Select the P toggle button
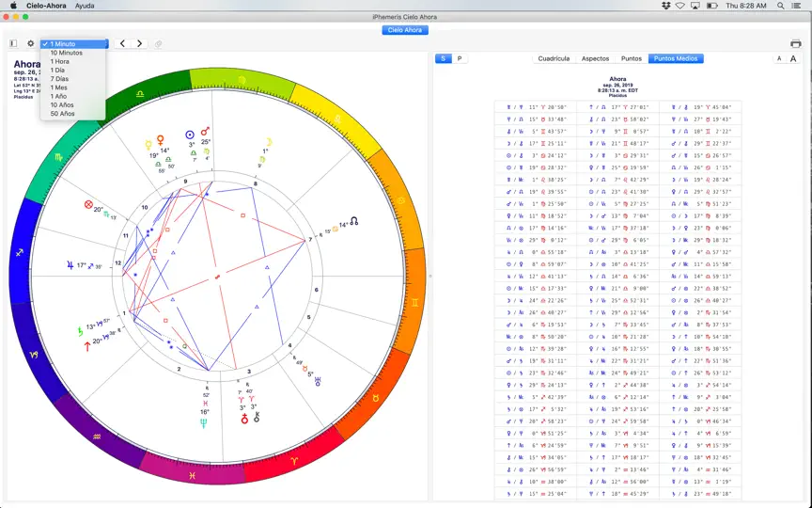812x508 pixels. click(x=460, y=58)
